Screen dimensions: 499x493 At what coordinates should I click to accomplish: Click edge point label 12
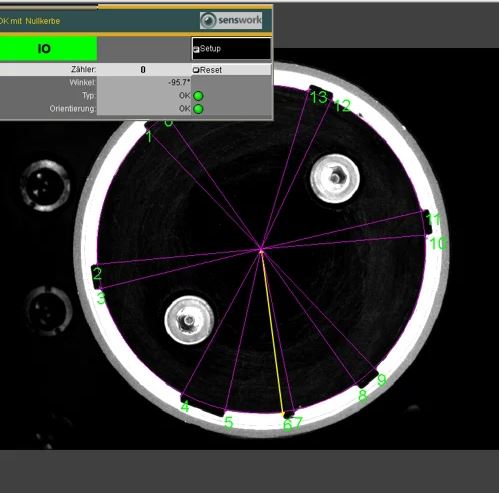[342, 106]
